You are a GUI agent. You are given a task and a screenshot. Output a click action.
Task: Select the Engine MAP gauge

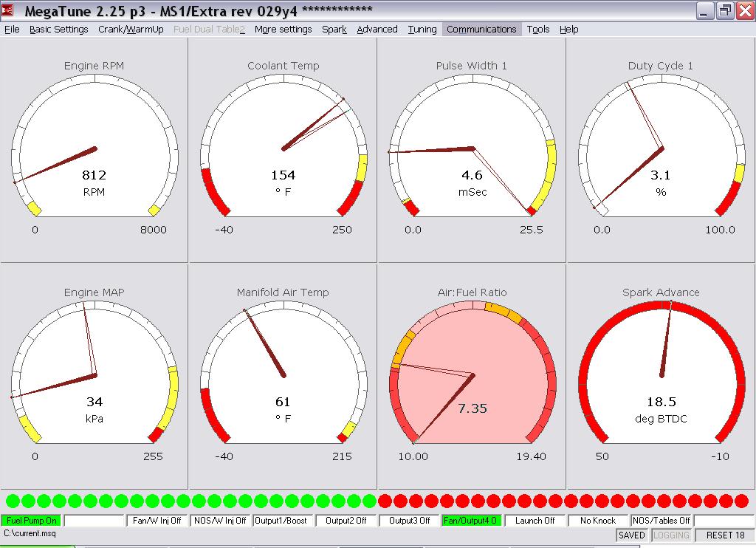point(94,377)
